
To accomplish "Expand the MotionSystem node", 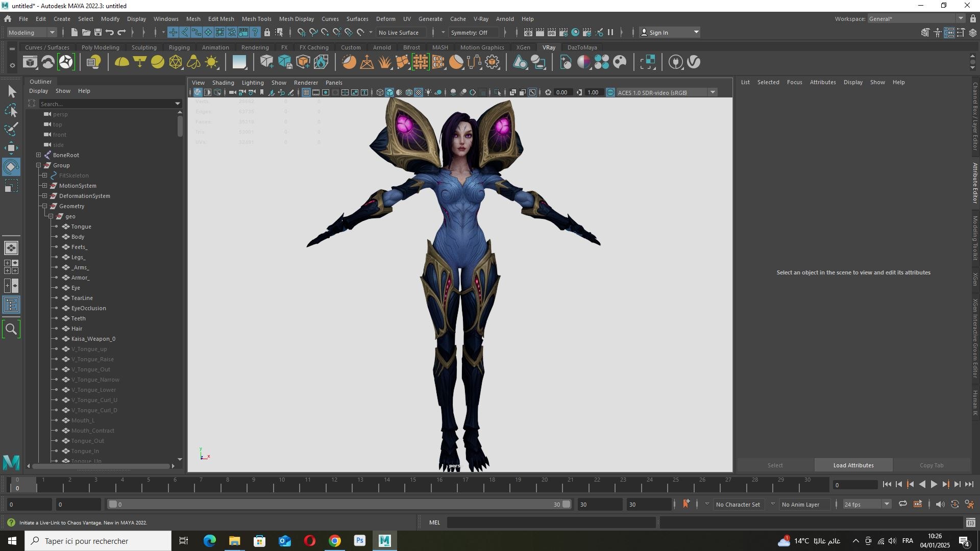I will pyautogui.click(x=44, y=185).
